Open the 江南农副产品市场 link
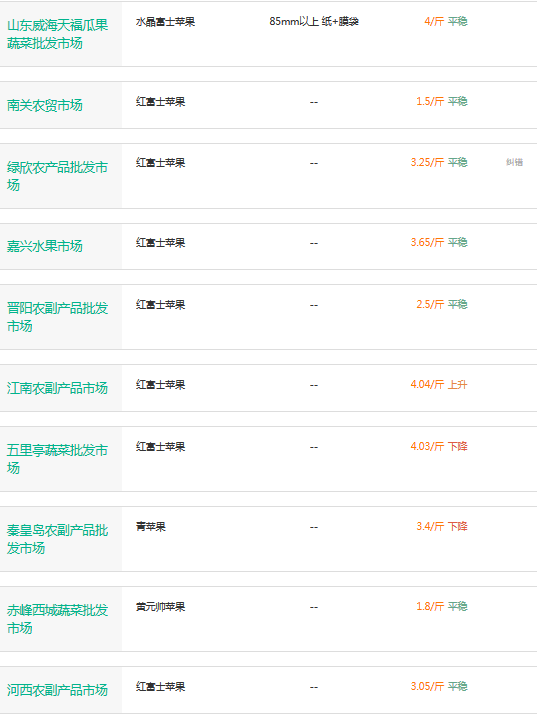The height and width of the screenshot is (725, 537). click(57, 388)
